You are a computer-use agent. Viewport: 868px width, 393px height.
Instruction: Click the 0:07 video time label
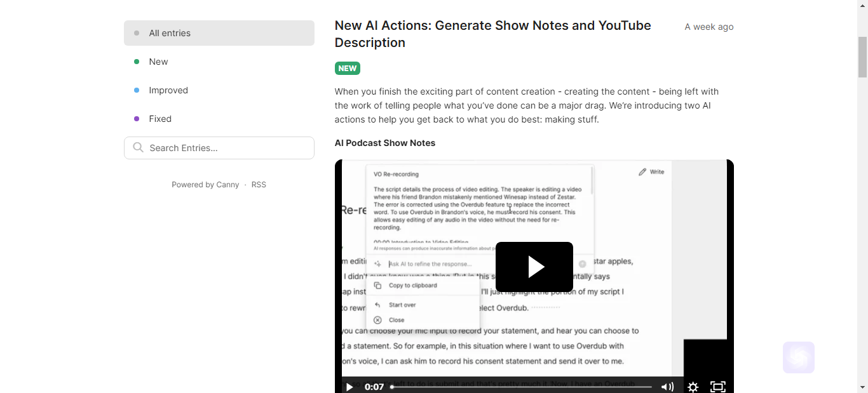[374, 387]
